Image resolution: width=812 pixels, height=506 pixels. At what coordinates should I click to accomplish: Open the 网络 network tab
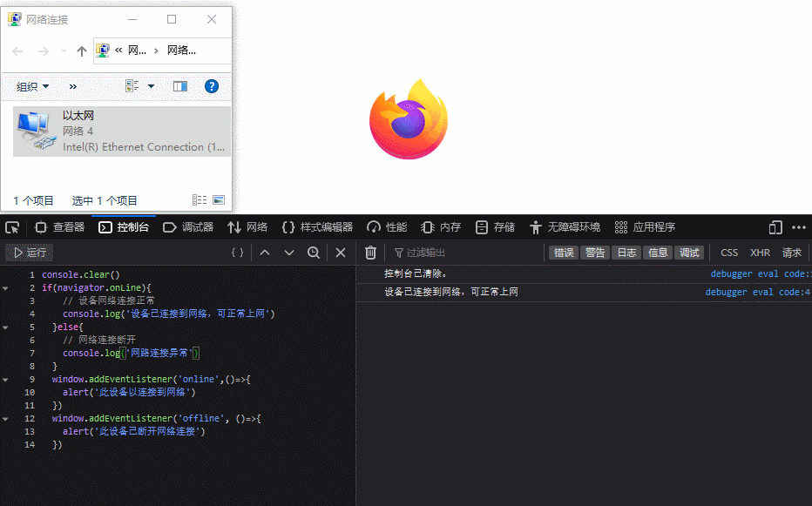(x=247, y=227)
